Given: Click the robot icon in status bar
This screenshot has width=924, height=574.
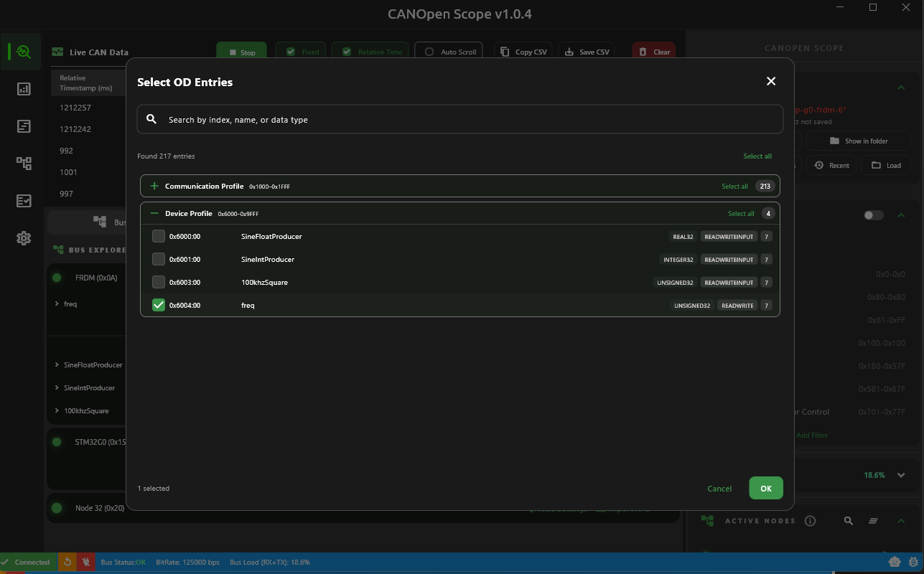Looking at the screenshot, I should click(895, 562).
